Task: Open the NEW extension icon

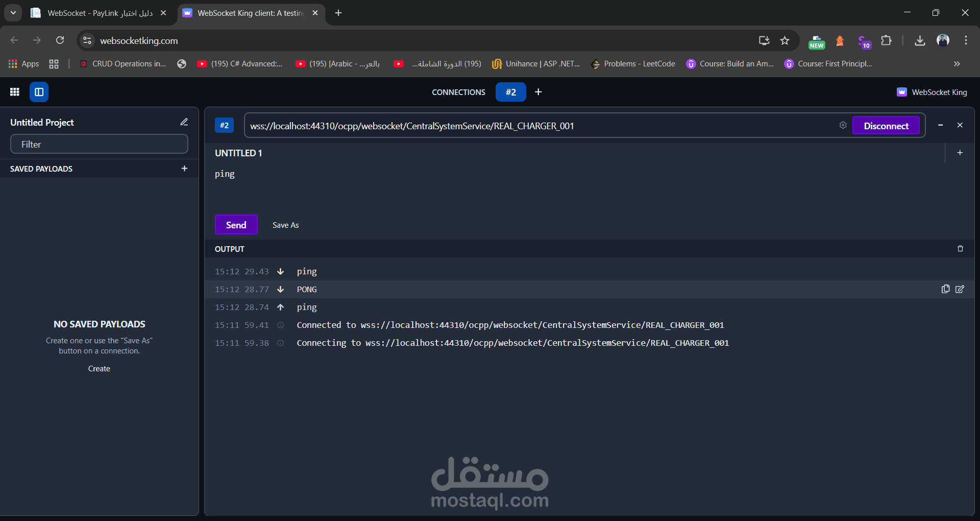Action: [x=817, y=41]
